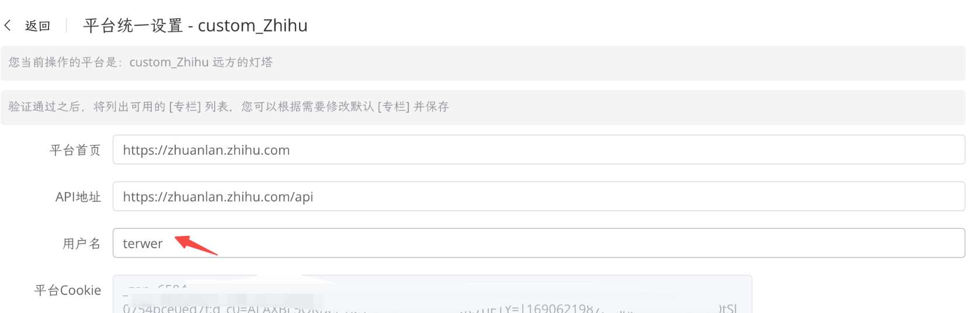Click the red arrow annotation near terwer
The width and height of the screenshot is (980, 313).
196,245
